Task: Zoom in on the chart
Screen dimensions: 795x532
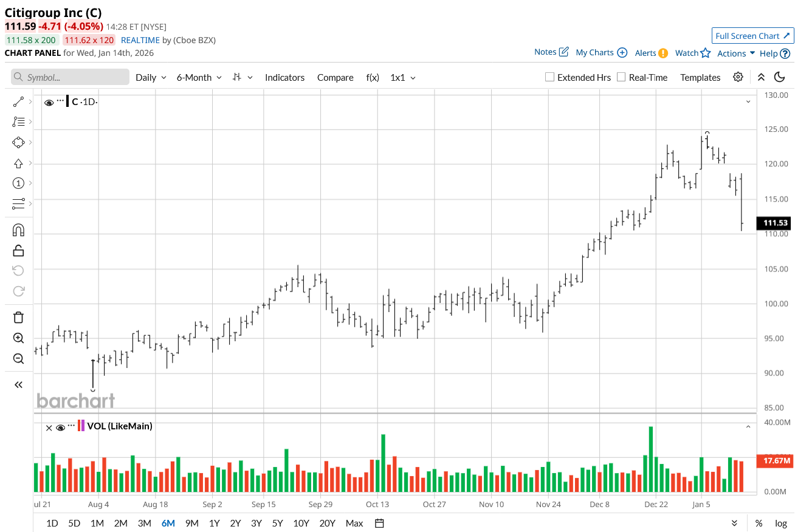Action: [x=18, y=338]
